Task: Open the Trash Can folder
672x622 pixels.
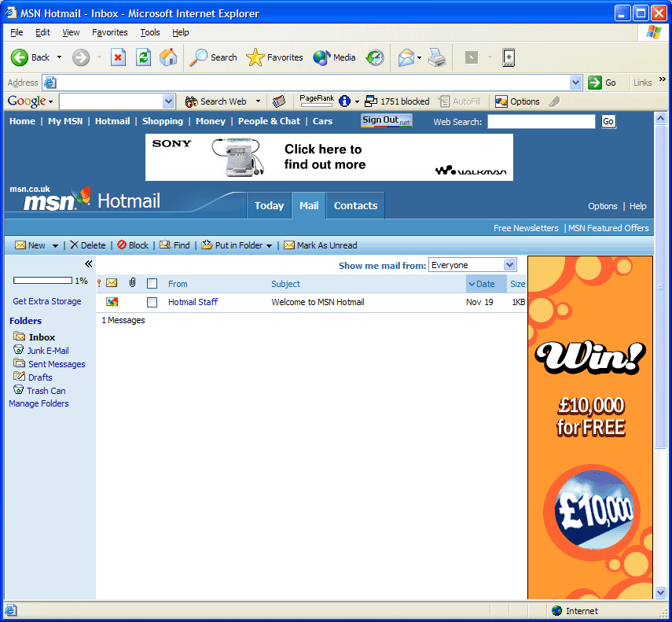Action: (x=46, y=391)
